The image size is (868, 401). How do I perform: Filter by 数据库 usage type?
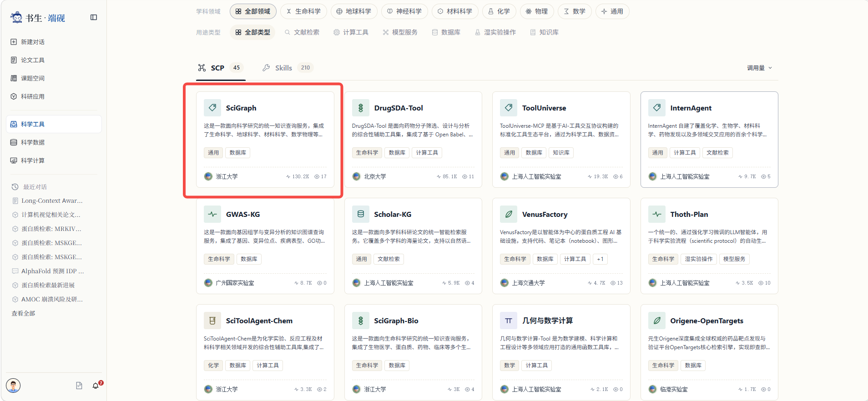click(x=446, y=32)
